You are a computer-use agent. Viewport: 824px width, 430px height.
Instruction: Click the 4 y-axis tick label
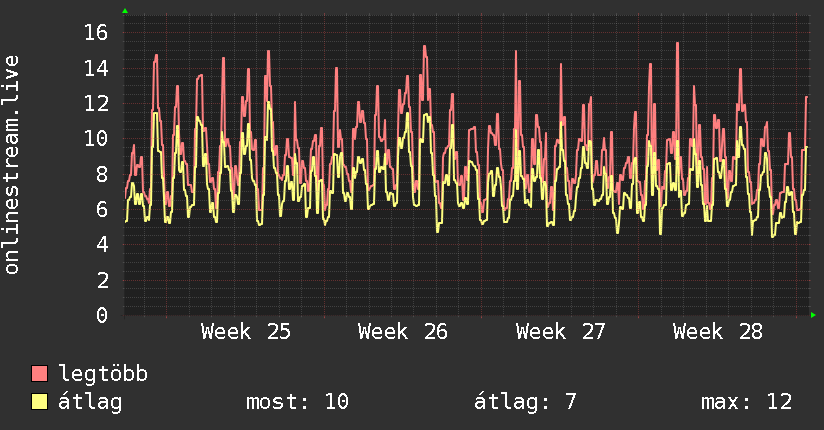click(x=102, y=244)
